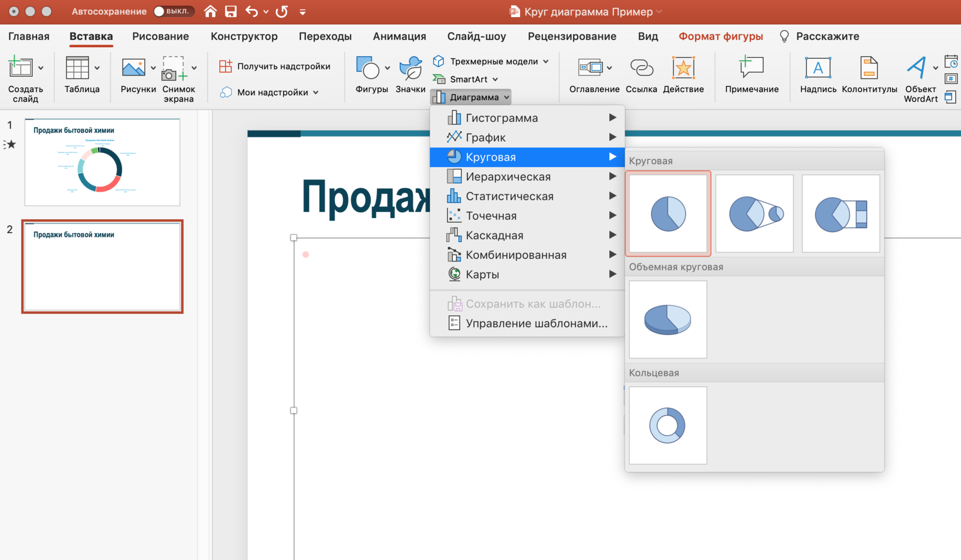Choose the doughnut chart thumbnail
The image size is (961, 560).
coord(668,425)
